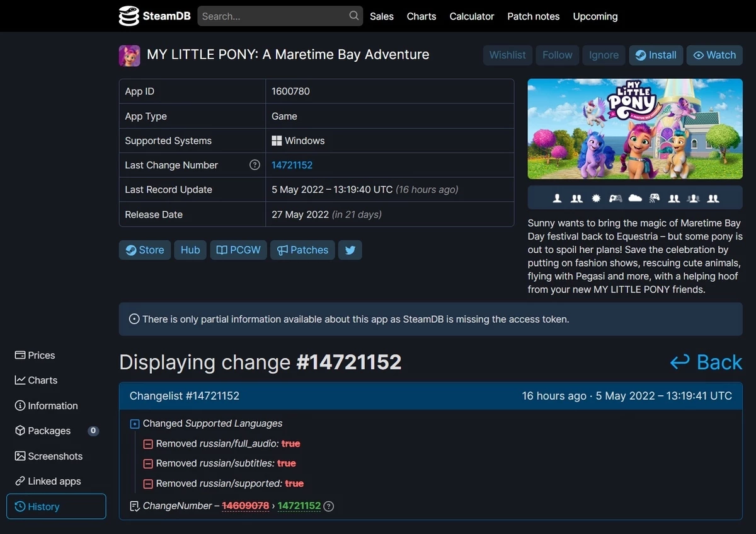Image resolution: width=756 pixels, height=534 pixels.
Task: Click the Install button
Action: point(656,55)
